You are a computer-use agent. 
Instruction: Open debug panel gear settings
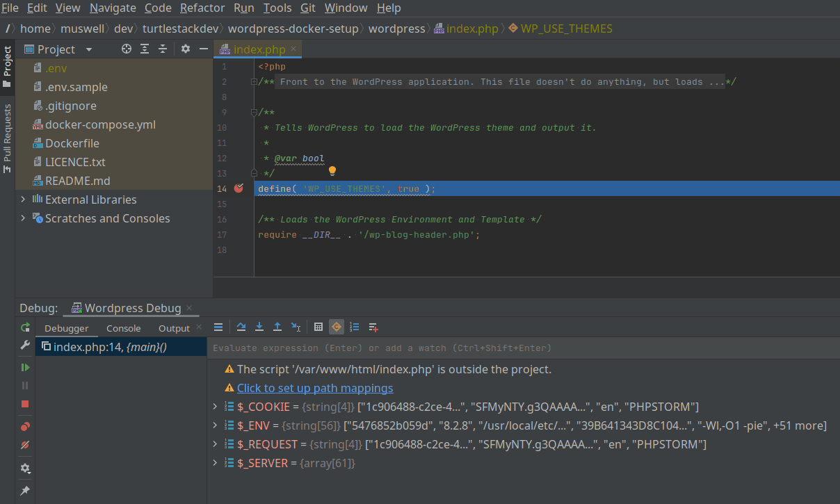pyautogui.click(x=25, y=469)
